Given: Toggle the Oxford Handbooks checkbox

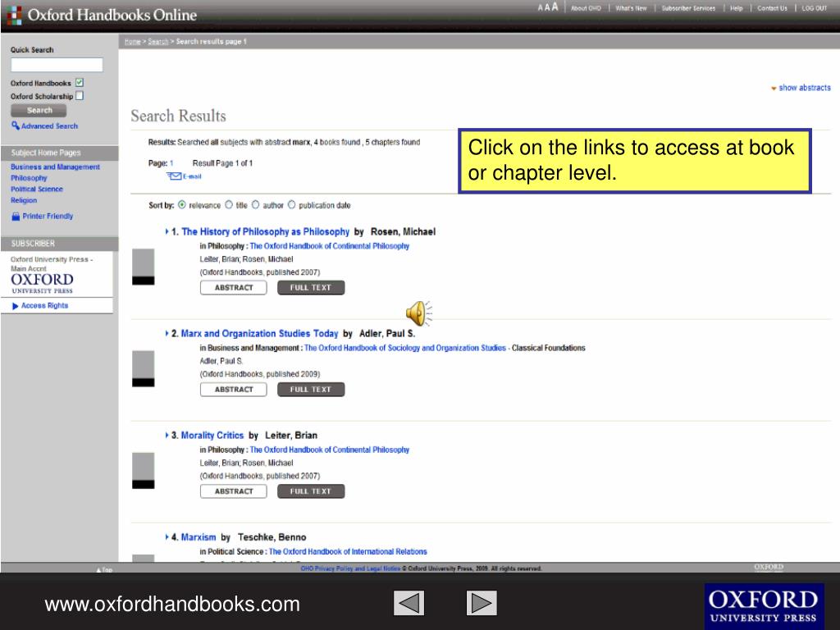Looking at the screenshot, I should coord(80,83).
